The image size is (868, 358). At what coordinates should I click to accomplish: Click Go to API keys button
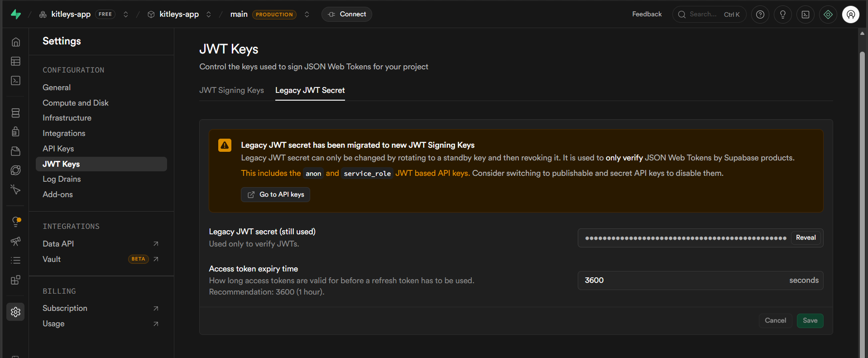point(275,194)
